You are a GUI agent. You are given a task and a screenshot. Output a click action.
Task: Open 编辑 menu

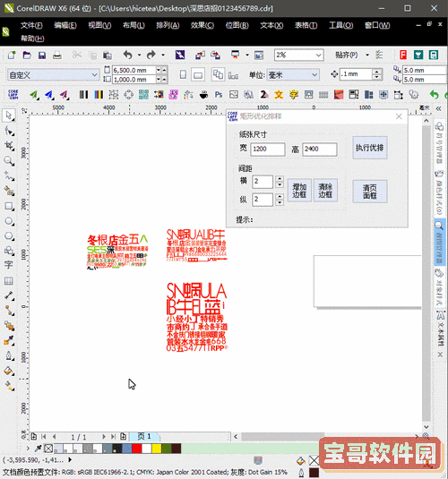[65, 25]
